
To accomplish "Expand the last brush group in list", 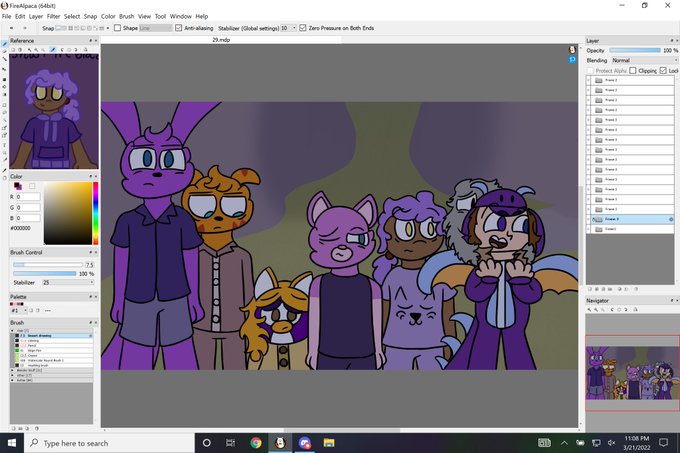I will (x=12, y=380).
